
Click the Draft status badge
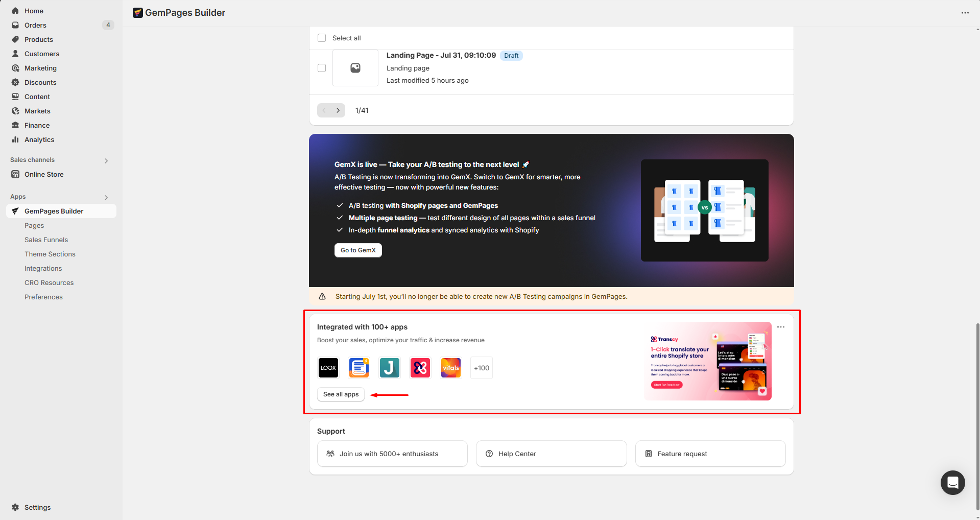point(511,56)
